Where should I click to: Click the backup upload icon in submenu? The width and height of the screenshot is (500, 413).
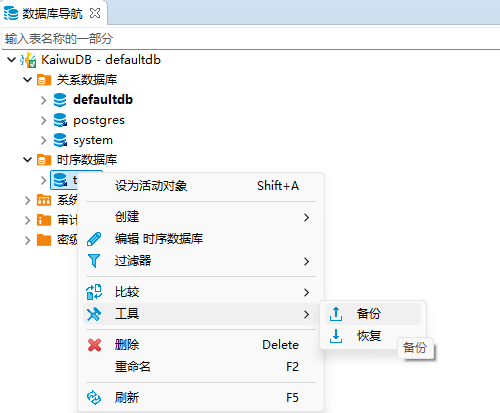336,314
